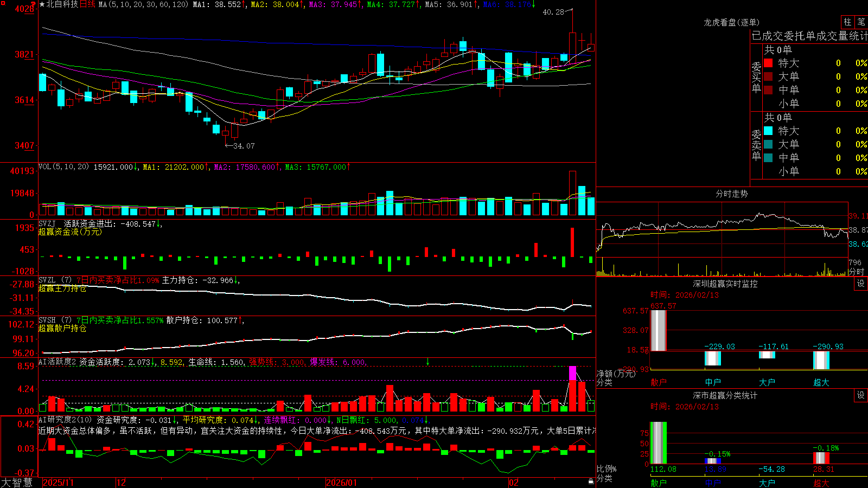
Task: Click the 大智慧 logo label
Action: tap(17, 483)
